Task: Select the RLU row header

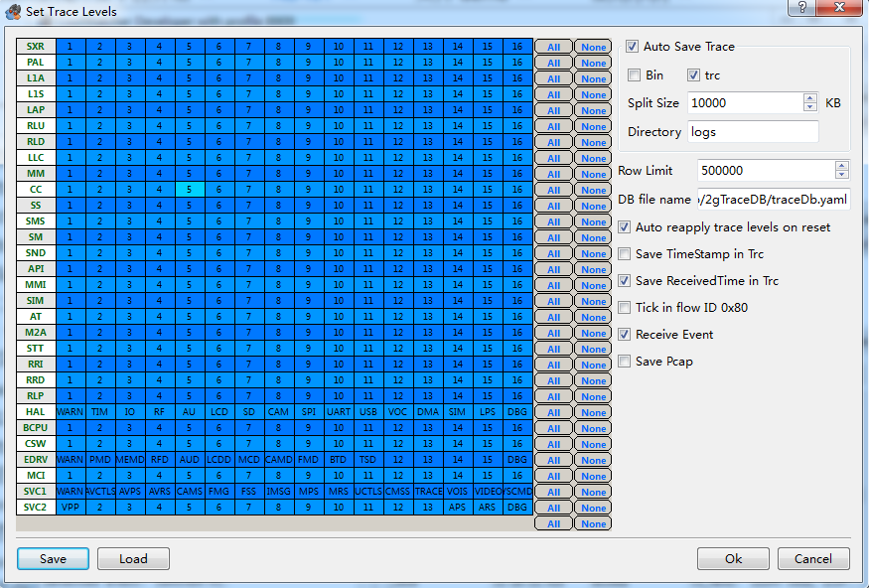Action: [x=36, y=126]
